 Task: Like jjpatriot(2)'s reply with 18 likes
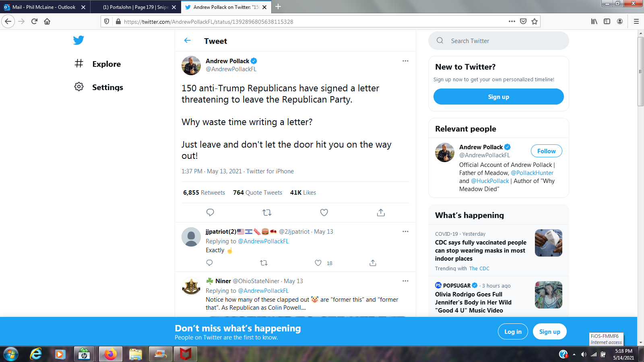318,263
